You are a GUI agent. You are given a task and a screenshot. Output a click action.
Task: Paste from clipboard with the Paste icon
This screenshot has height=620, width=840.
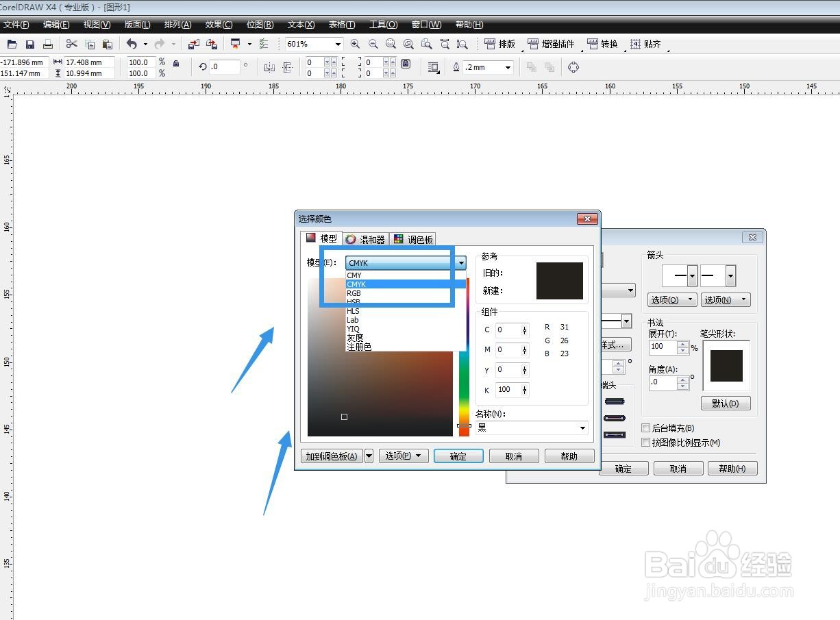(108, 44)
